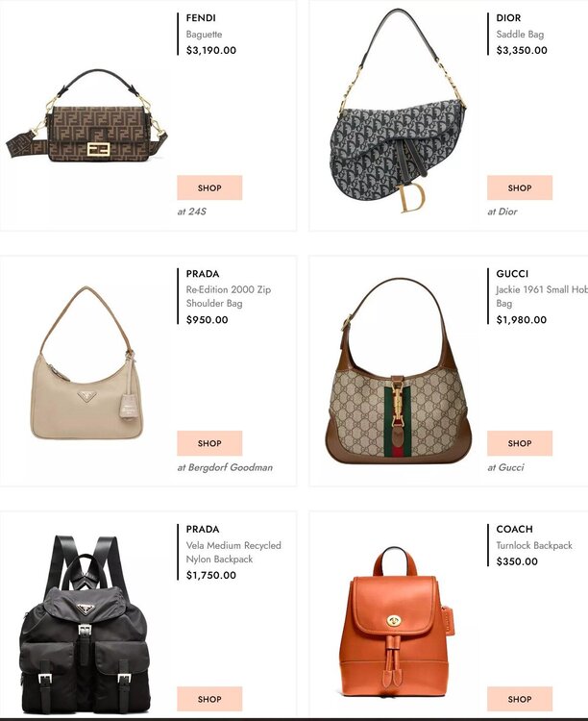The height and width of the screenshot is (721, 588).
Task: Shop the Prada Re-Edition 2000 bag
Action: [x=209, y=443]
